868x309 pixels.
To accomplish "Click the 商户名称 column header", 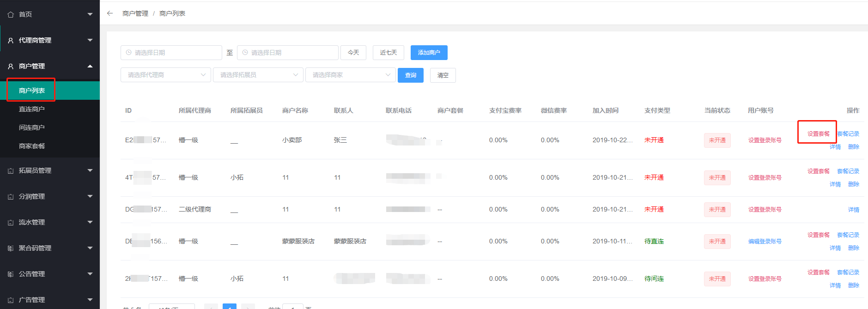I will click(295, 110).
